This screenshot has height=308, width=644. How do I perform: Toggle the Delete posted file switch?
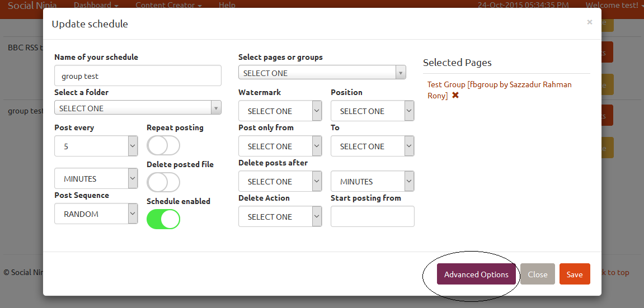163,182
